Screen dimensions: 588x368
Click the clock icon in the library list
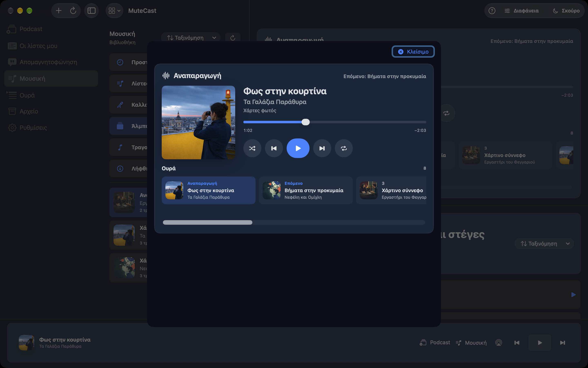(x=120, y=62)
